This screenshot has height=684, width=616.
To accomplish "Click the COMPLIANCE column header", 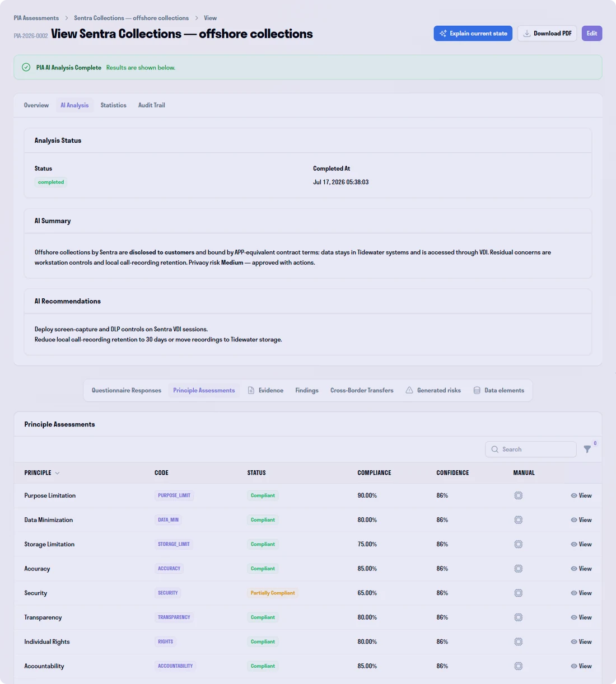I will coord(374,473).
